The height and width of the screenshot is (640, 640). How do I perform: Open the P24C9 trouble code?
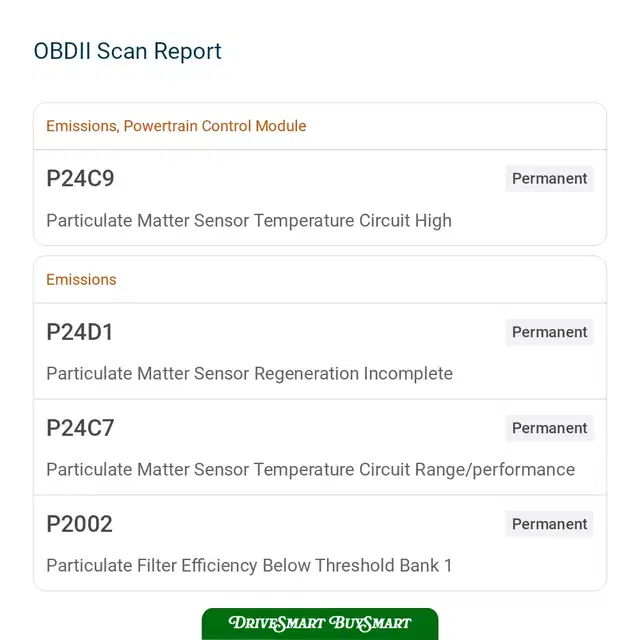tap(80, 178)
